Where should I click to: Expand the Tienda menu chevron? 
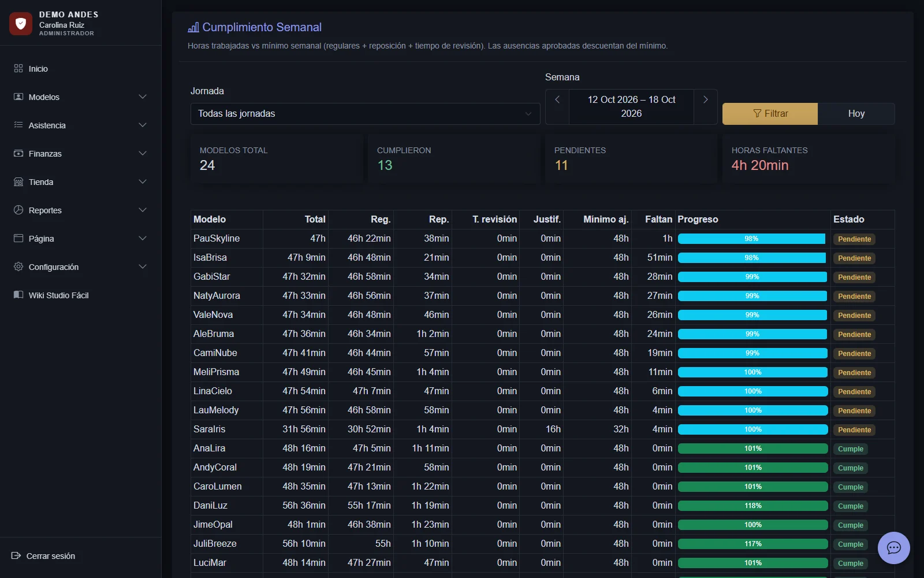pyautogui.click(x=143, y=181)
